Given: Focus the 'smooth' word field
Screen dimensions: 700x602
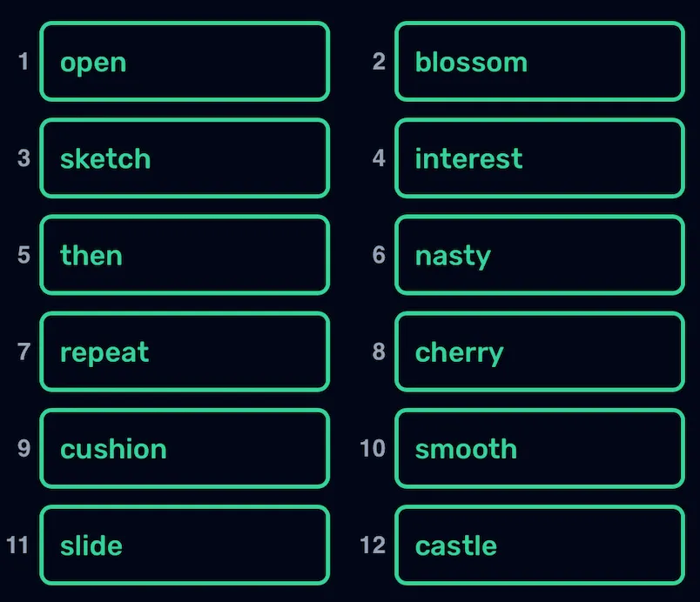Looking at the screenshot, I should point(540,448).
